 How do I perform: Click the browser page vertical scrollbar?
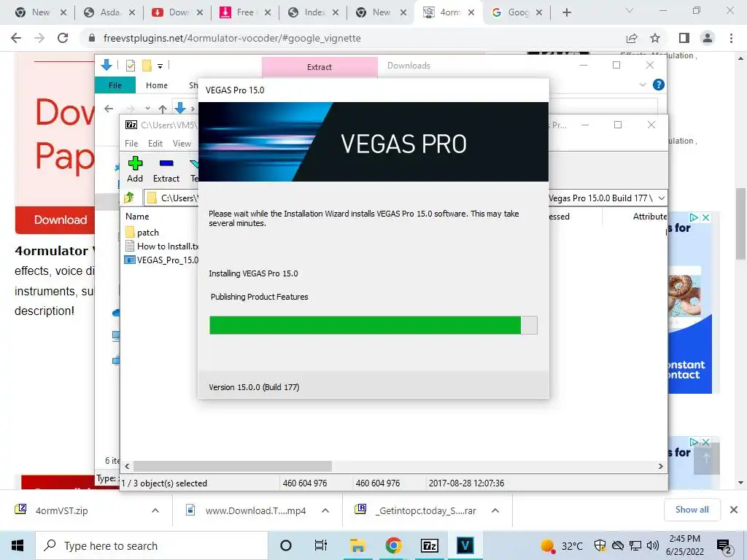click(x=740, y=224)
